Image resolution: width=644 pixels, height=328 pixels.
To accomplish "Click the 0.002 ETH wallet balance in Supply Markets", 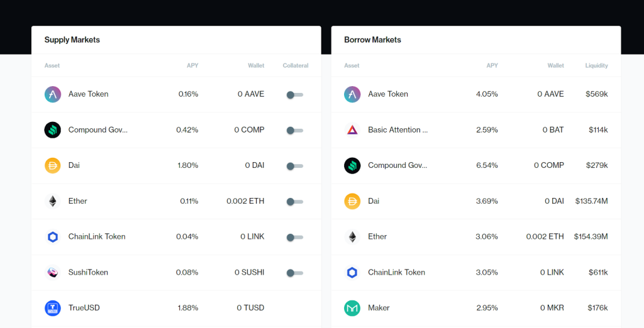I will 245,201.
